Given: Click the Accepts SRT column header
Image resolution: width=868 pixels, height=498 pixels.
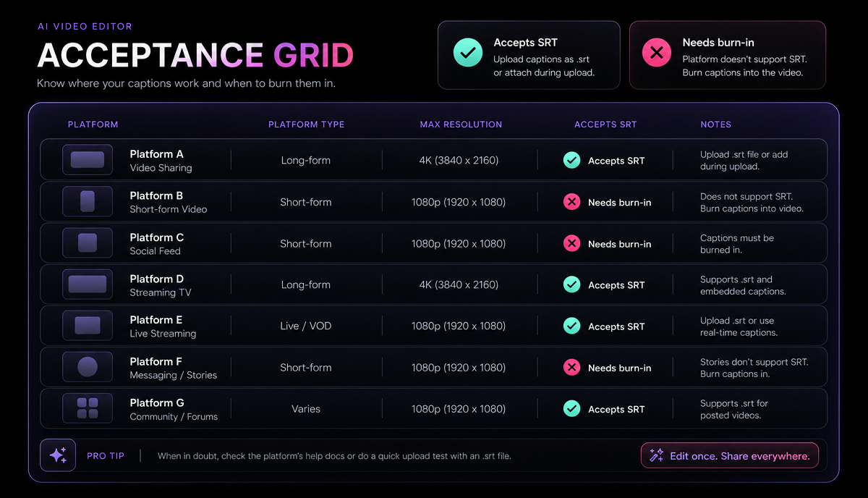Looking at the screenshot, I should [605, 124].
